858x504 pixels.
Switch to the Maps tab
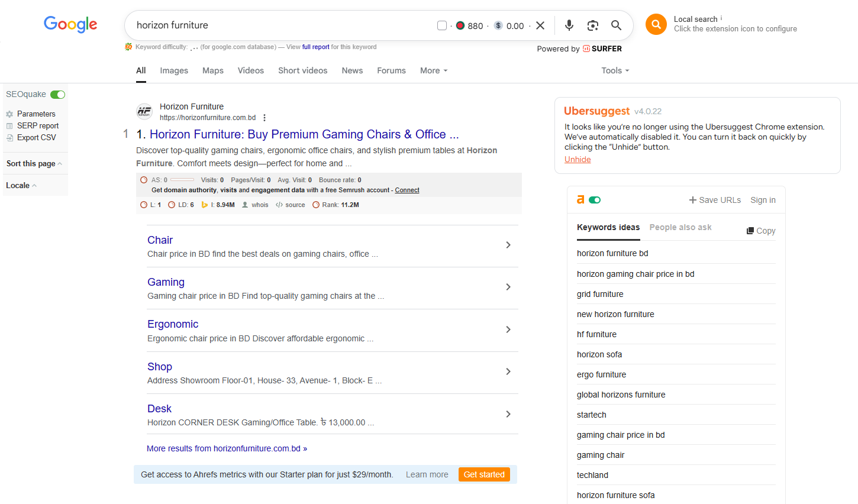click(213, 70)
